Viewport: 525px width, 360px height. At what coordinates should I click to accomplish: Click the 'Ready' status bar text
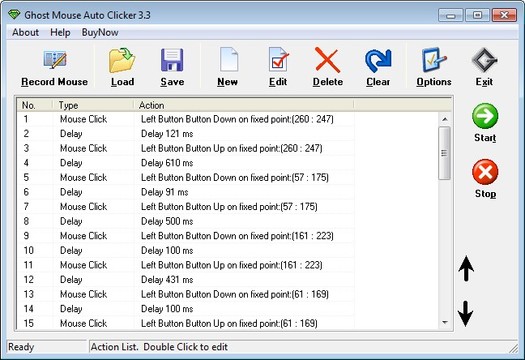21,347
